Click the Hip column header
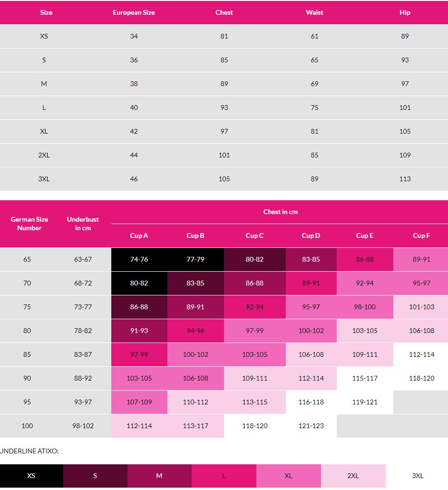This screenshot has height=490, width=448. pyautogui.click(x=405, y=12)
